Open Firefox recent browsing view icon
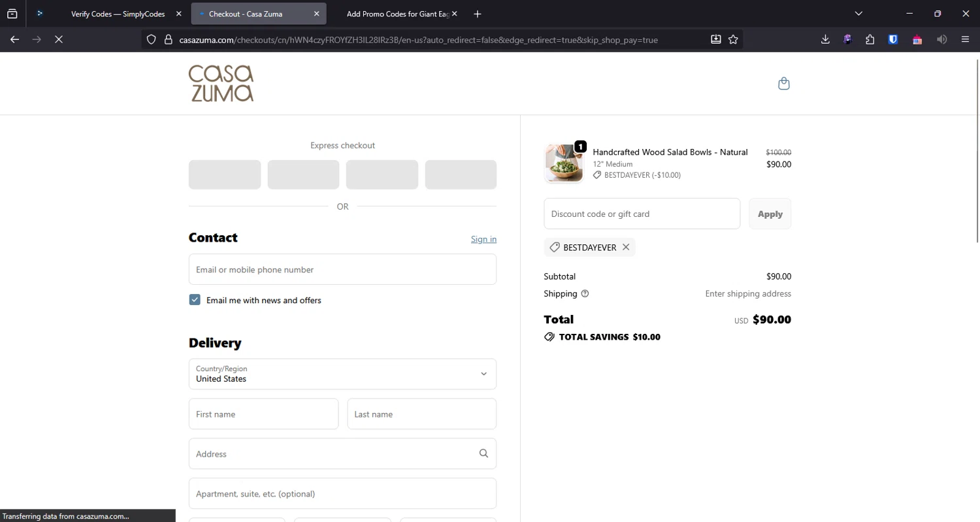Image resolution: width=980 pixels, height=522 pixels. 12,14
